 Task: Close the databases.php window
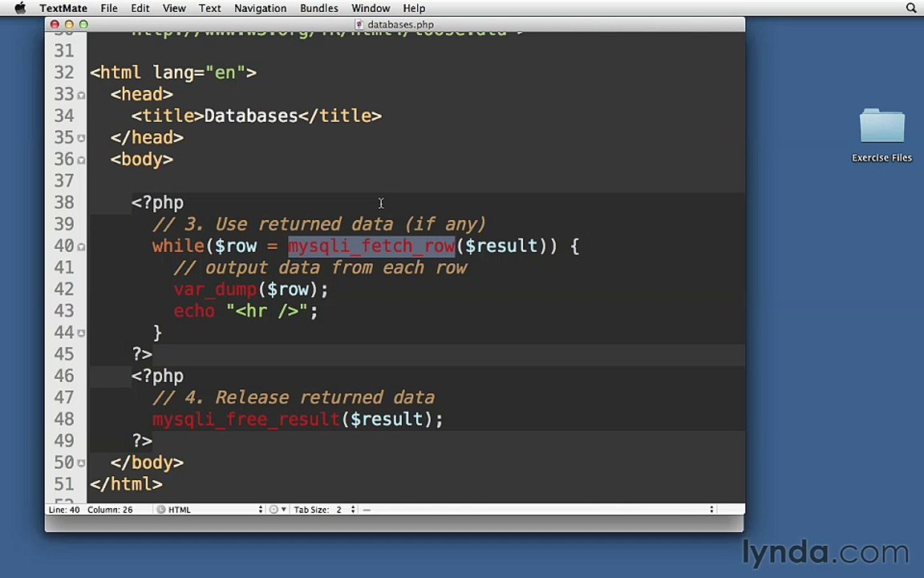click(55, 24)
